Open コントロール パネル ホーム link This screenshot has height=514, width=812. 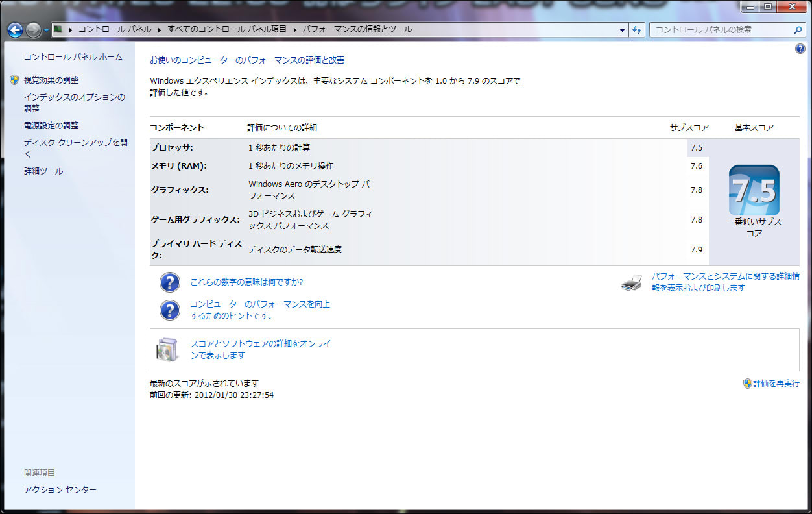(x=73, y=57)
